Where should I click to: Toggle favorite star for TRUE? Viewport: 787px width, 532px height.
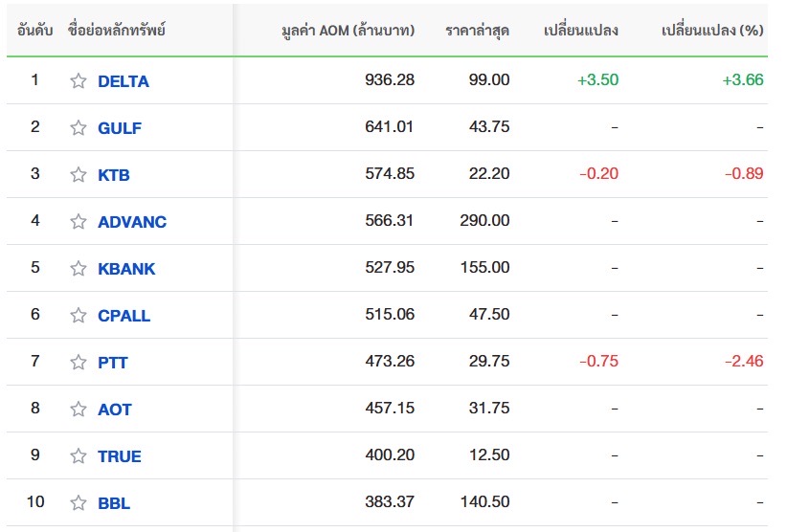pyautogui.click(x=78, y=455)
